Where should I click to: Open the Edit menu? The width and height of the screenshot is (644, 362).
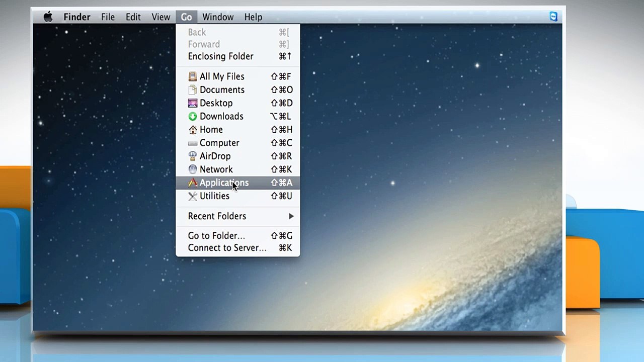[133, 17]
